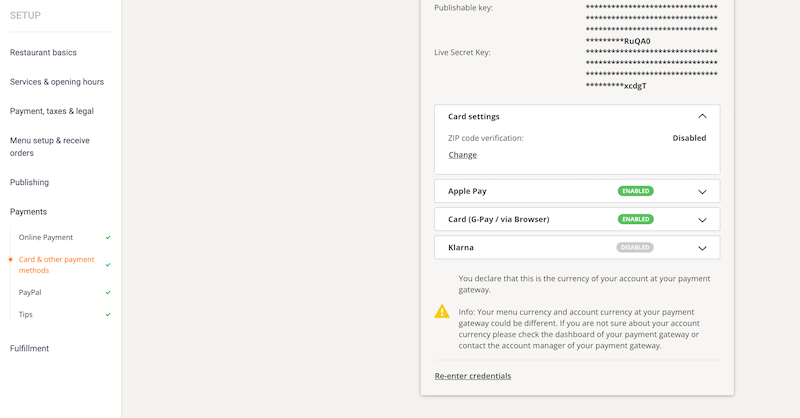The height and width of the screenshot is (418, 800).
Task: Click the Card G-Pay ENABLED badge
Action: tap(635, 219)
